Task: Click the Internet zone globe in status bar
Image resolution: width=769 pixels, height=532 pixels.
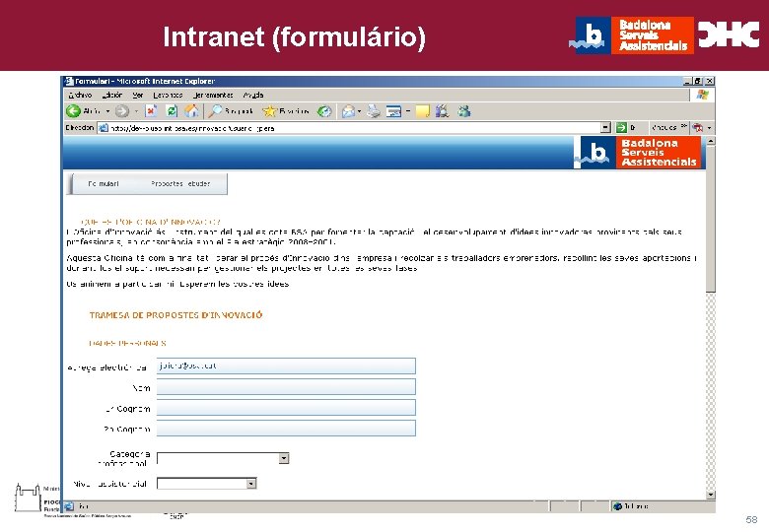Action: pos(617,506)
